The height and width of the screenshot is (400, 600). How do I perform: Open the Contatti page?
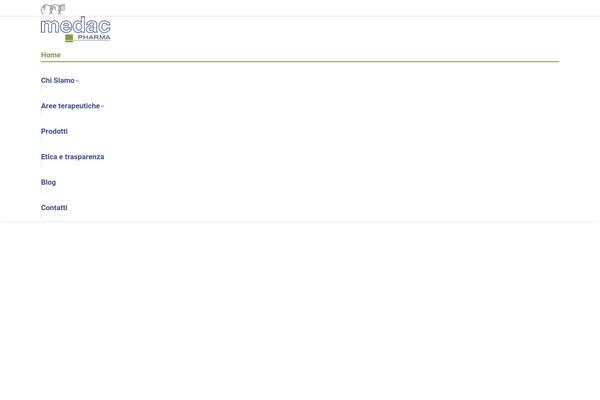pos(54,208)
